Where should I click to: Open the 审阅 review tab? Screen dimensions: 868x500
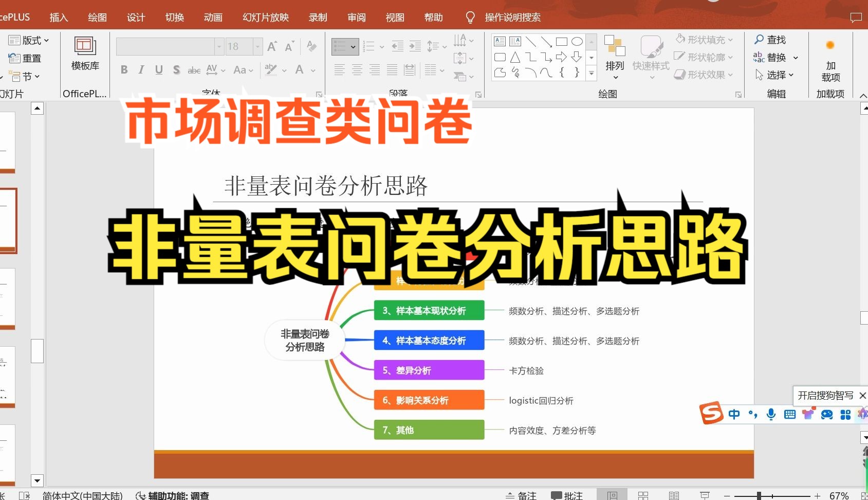[x=356, y=17]
